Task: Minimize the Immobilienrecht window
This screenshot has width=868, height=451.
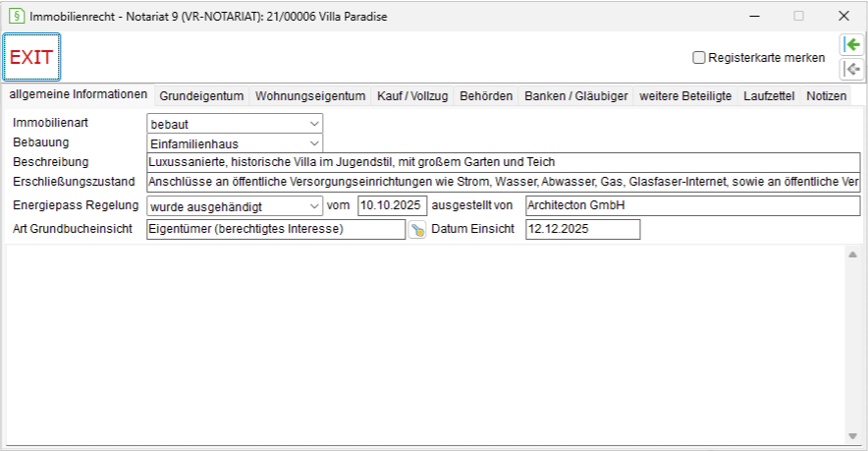Action: (x=754, y=16)
